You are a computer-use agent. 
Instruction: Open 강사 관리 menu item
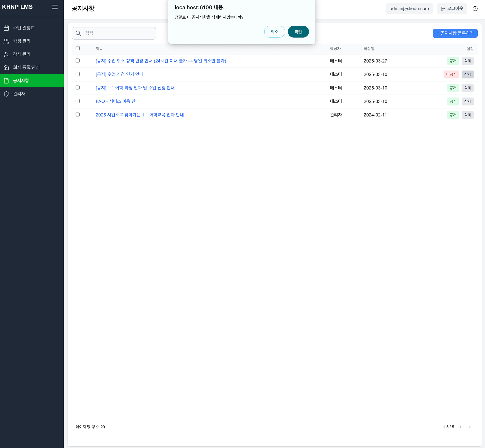tap(32, 54)
